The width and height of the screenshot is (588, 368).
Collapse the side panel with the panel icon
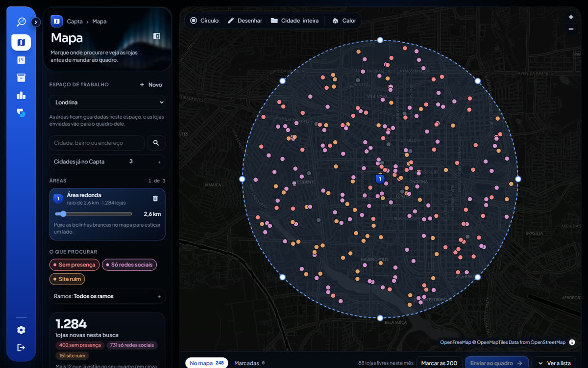[157, 36]
